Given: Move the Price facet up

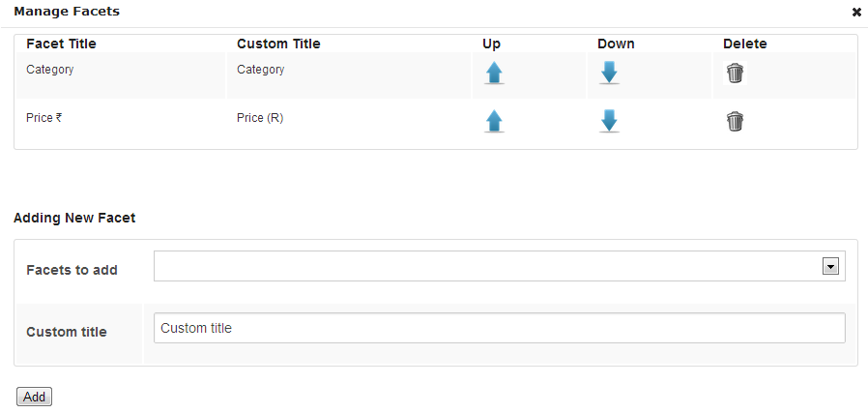Looking at the screenshot, I should [494, 121].
